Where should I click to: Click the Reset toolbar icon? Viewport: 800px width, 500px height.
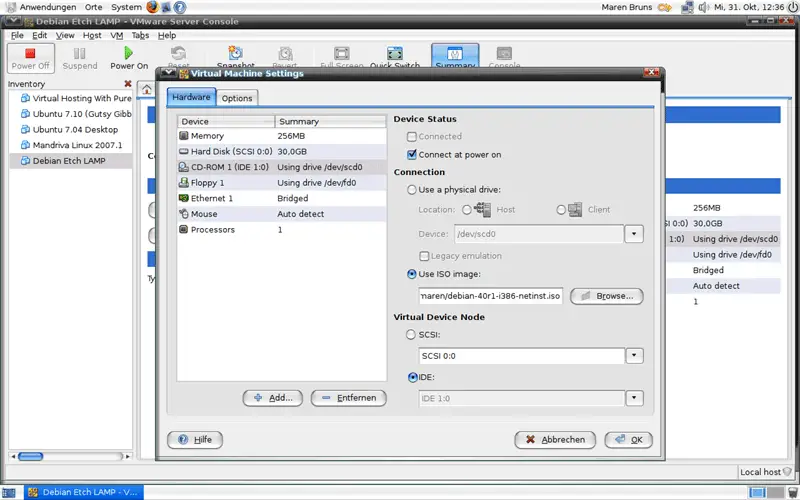tap(179, 53)
